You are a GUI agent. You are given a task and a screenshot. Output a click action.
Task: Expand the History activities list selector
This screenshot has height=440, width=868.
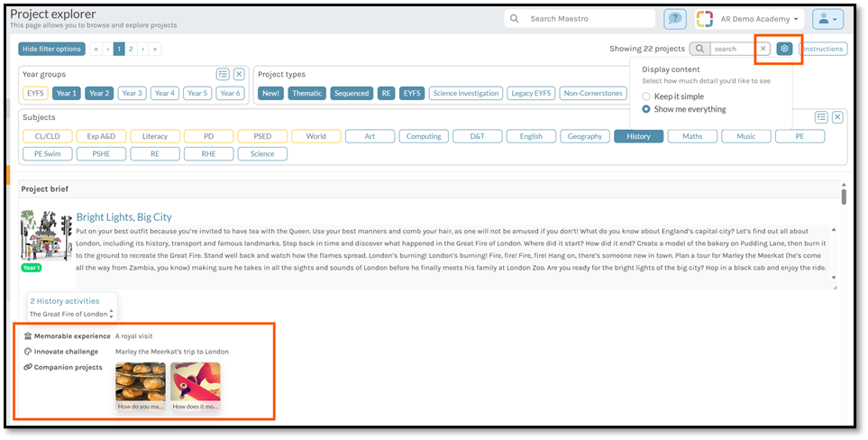111,314
